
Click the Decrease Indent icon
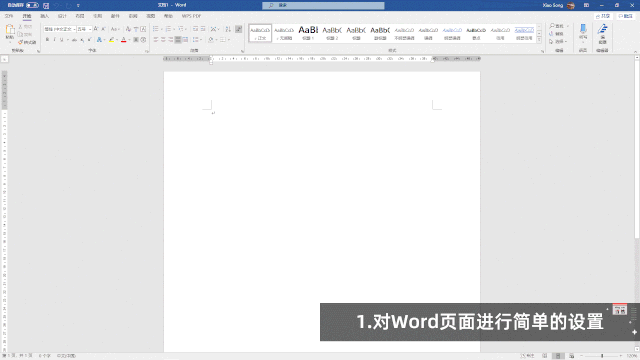(x=196, y=29)
